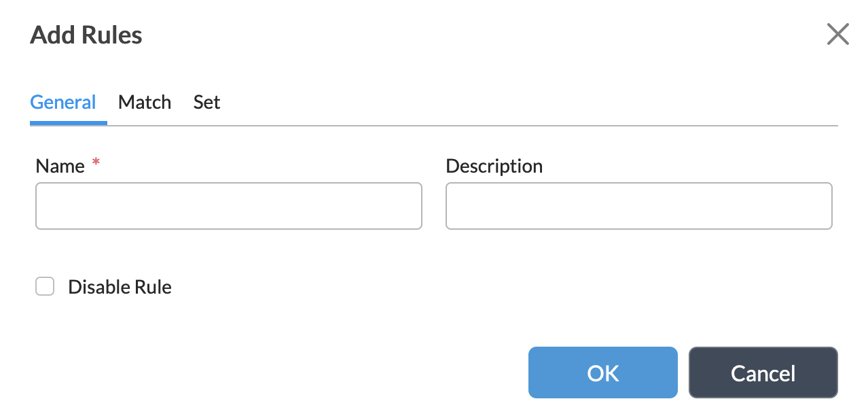
Task: Place cursor in the Description field
Action: tap(639, 206)
